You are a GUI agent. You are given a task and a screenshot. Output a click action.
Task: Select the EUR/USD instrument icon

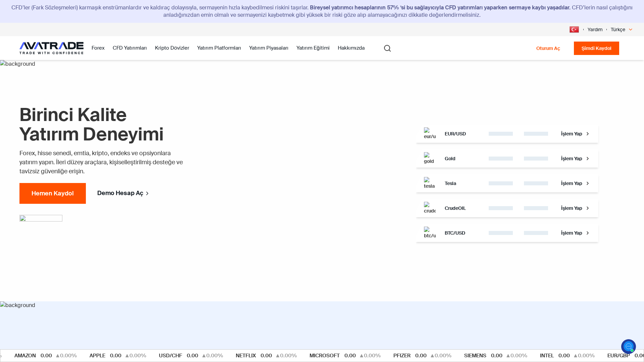pos(430,133)
